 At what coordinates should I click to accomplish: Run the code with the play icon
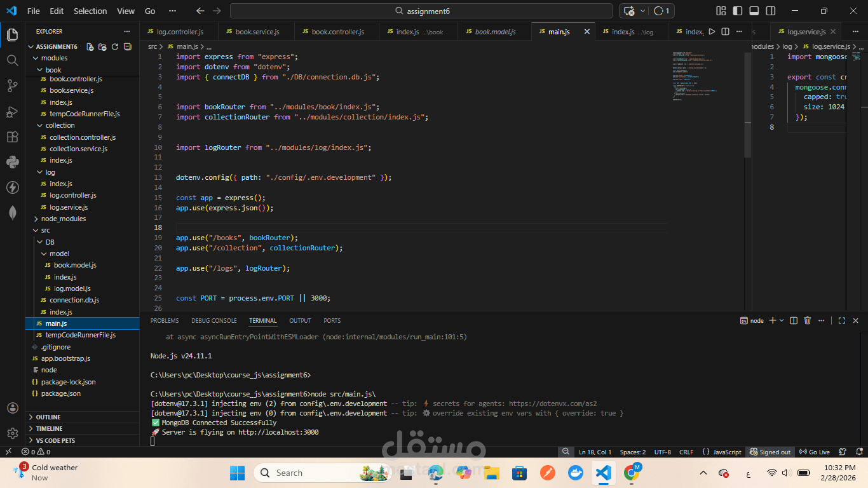pos(712,32)
